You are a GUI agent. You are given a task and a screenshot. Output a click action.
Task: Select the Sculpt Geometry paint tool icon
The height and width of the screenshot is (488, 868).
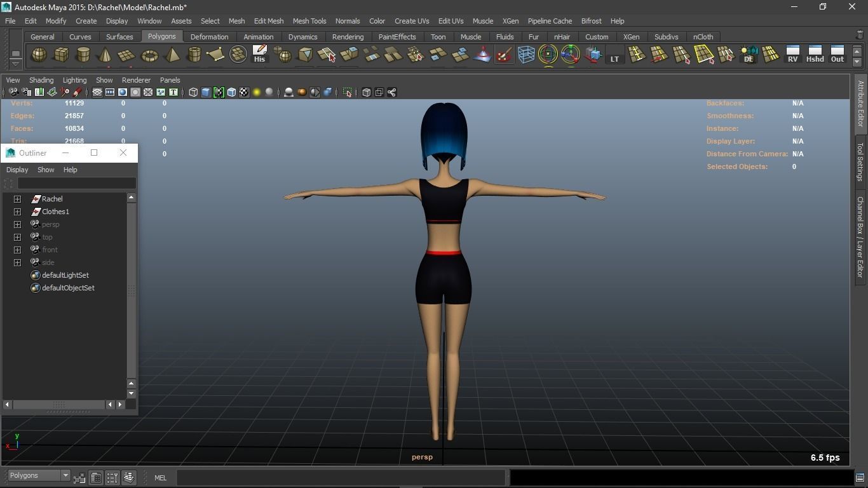[504, 54]
